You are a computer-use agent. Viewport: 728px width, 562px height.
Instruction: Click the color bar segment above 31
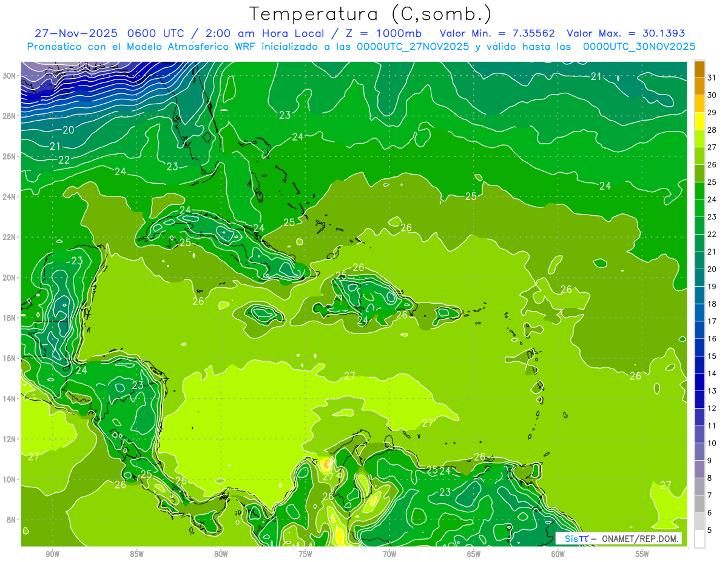pos(699,69)
